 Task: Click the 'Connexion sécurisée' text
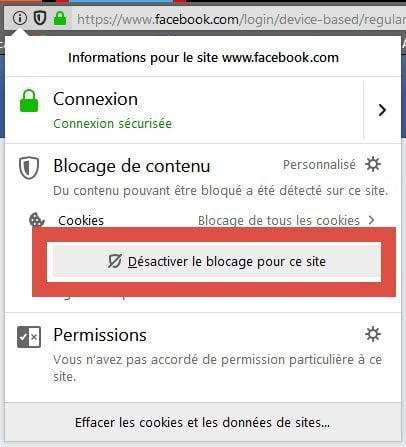coord(113,124)
